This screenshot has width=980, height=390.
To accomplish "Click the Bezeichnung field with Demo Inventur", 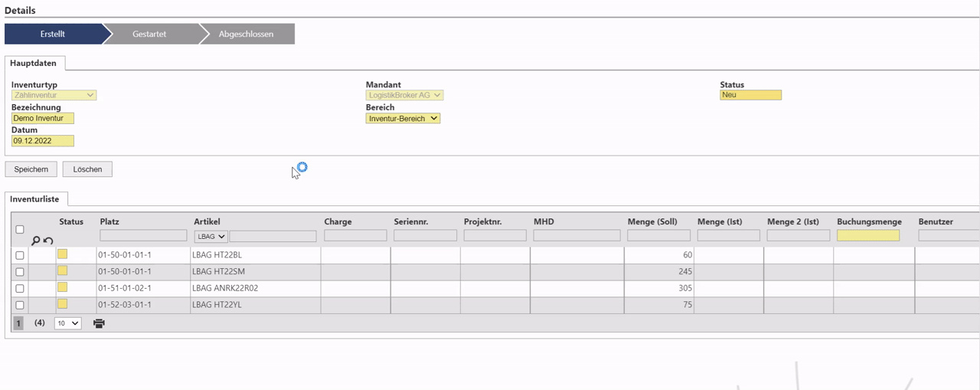I will [43, 119].
